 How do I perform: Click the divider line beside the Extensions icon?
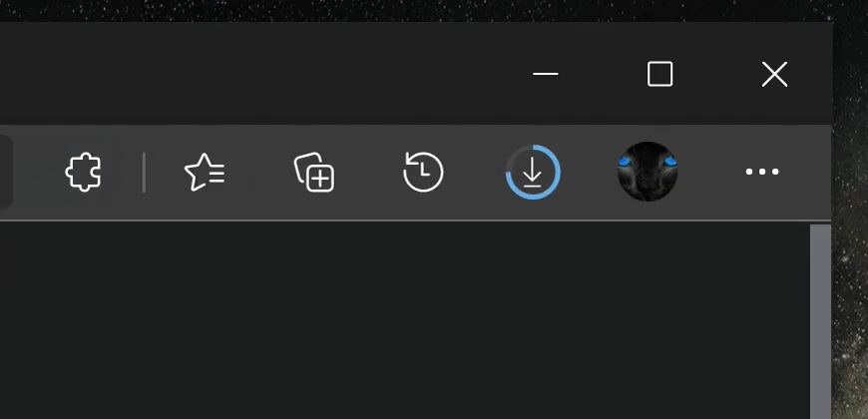coord(144,173)
